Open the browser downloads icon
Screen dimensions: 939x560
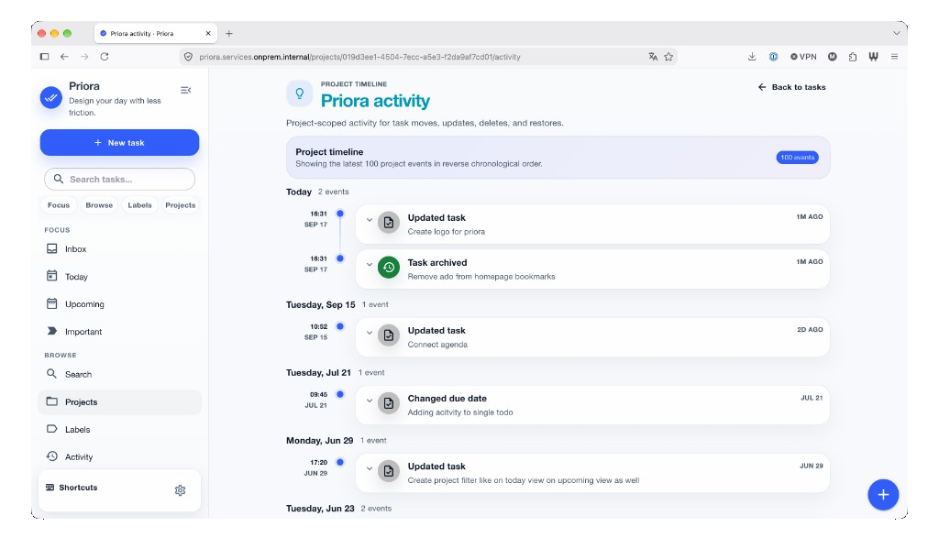tap(752, 57)
